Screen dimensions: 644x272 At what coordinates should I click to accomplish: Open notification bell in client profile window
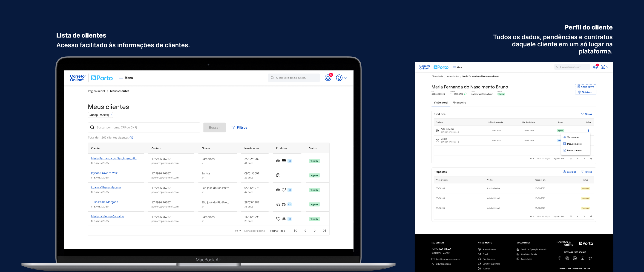595,67
